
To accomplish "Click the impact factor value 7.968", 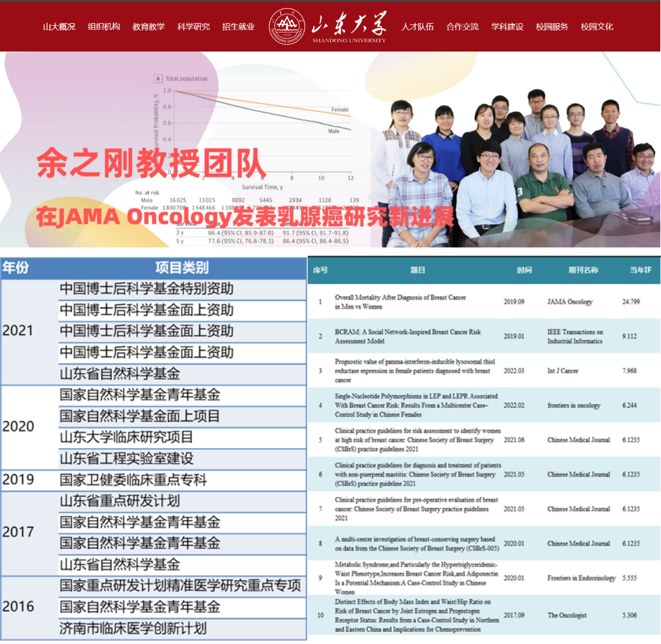I will (x=629, y=371).
